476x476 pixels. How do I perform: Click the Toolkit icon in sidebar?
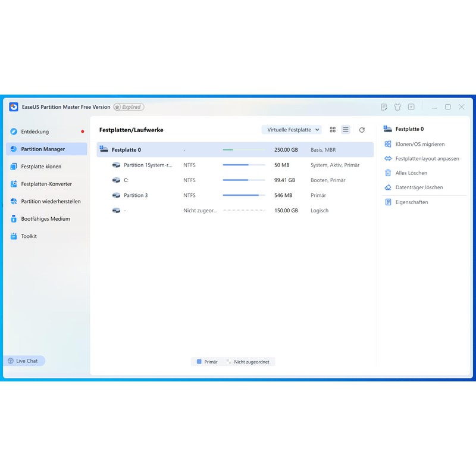(x=14, y=236)
